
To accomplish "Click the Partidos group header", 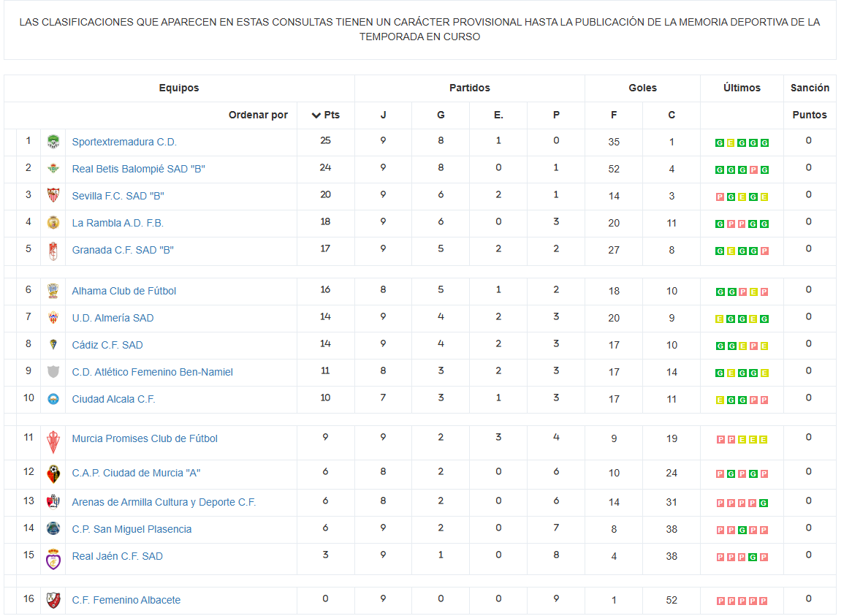I will 469,88.
